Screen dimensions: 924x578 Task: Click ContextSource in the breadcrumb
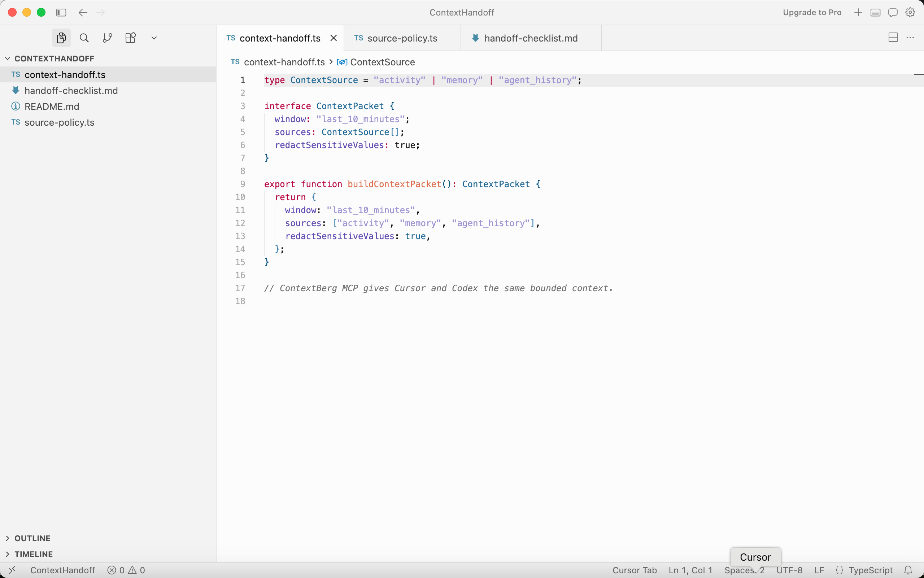click(382, 62)
